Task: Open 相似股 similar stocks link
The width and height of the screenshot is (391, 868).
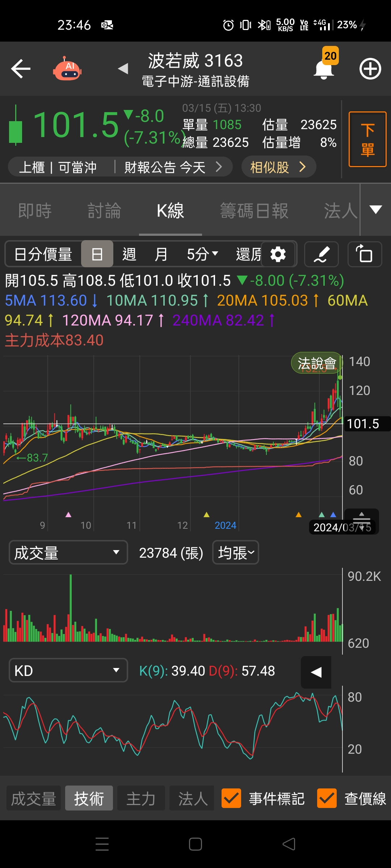Action: (278, 167)
